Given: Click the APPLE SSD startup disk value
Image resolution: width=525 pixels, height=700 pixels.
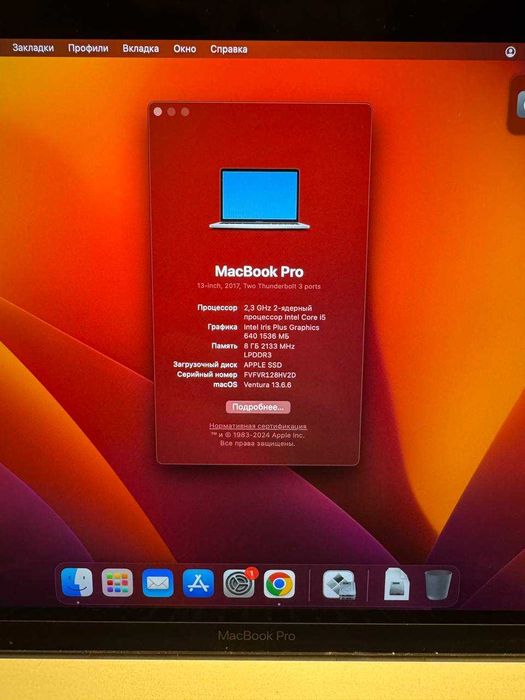Looking at the screenshot, I should [262, 365].
